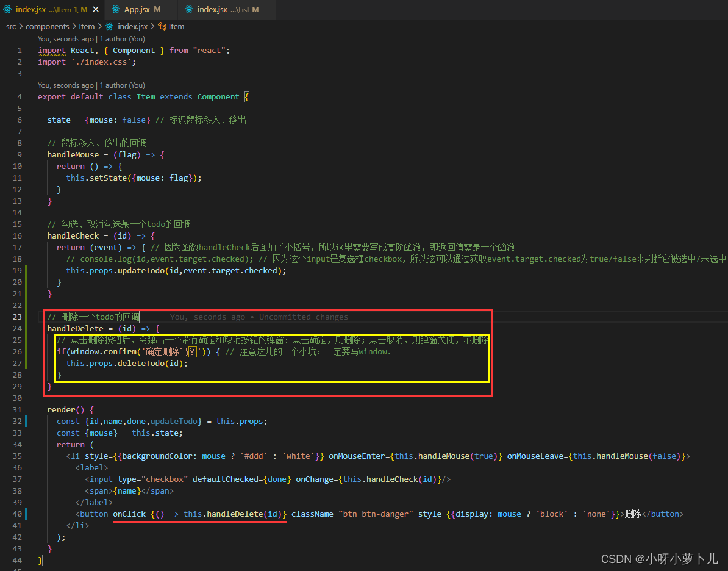Open the components breadcrumb dropdown
728x571 pixels.
point(48,26)
